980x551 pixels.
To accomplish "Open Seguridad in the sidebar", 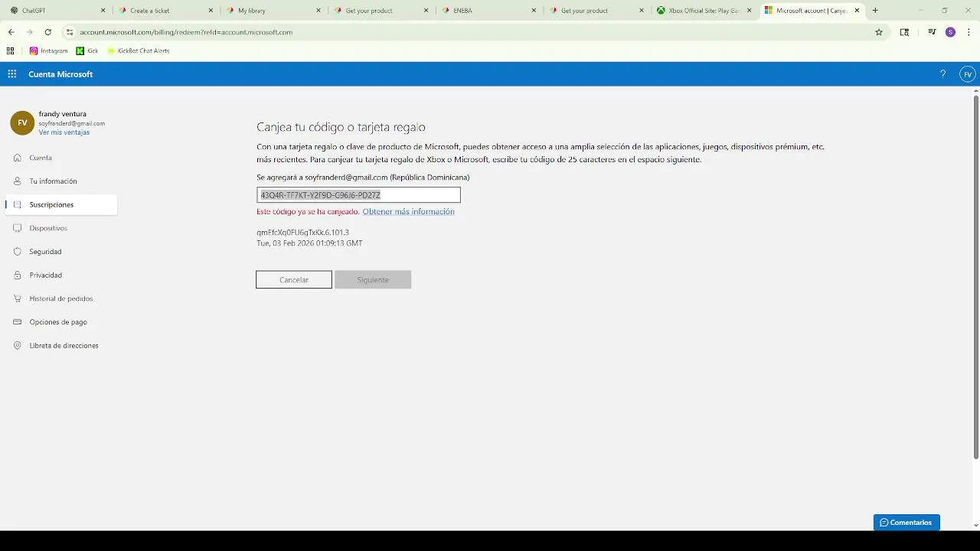I will pyautogui.click(x=61, y=252).
